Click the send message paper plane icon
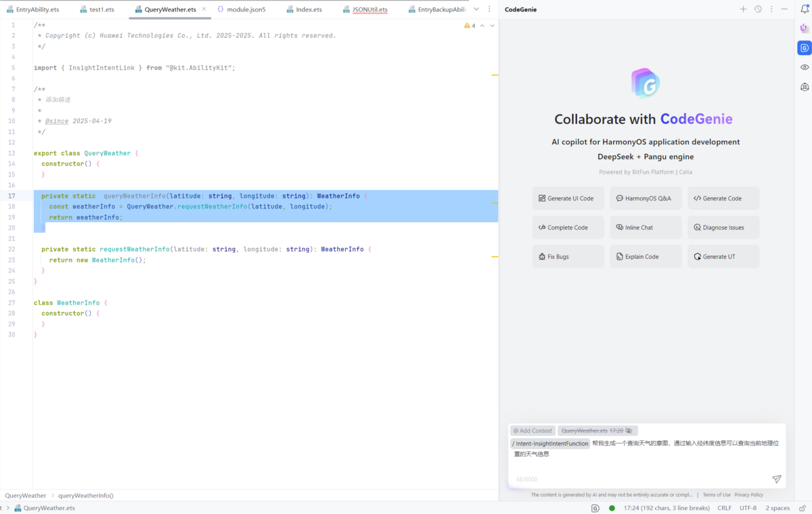The height and width of the screenshot is (514, 812). [776, 479]
